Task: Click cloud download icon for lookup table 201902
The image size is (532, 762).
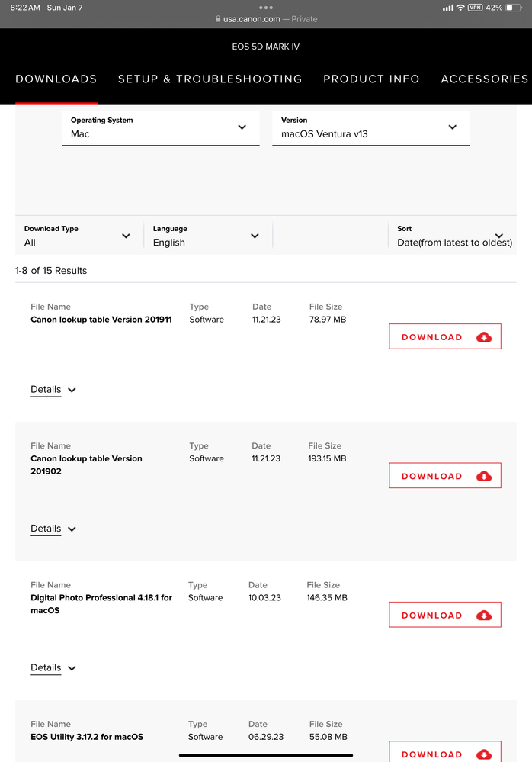Action: click(x=484, y=476)
